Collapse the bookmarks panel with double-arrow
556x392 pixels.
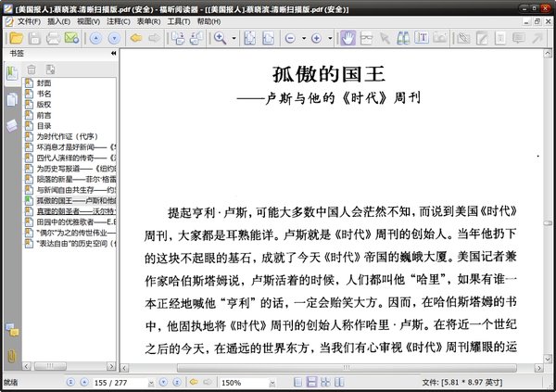pyautogui.click(x=113, y=53)
